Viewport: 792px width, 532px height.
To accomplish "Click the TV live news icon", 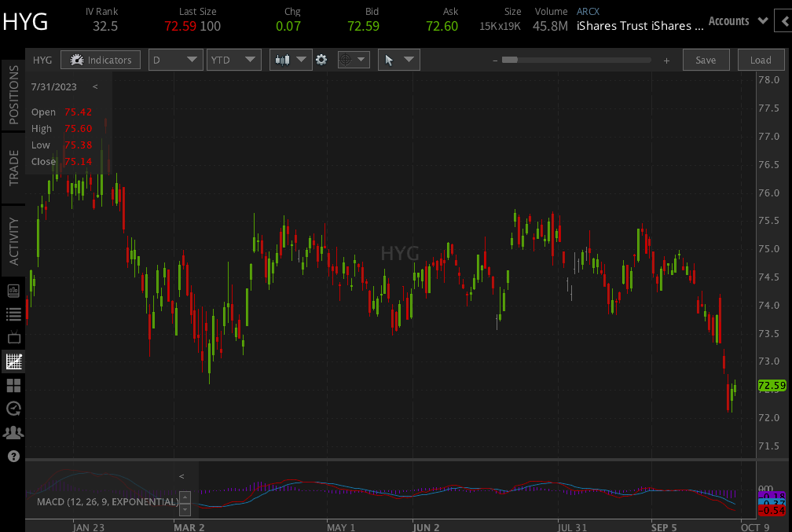I will coord(13,338).
